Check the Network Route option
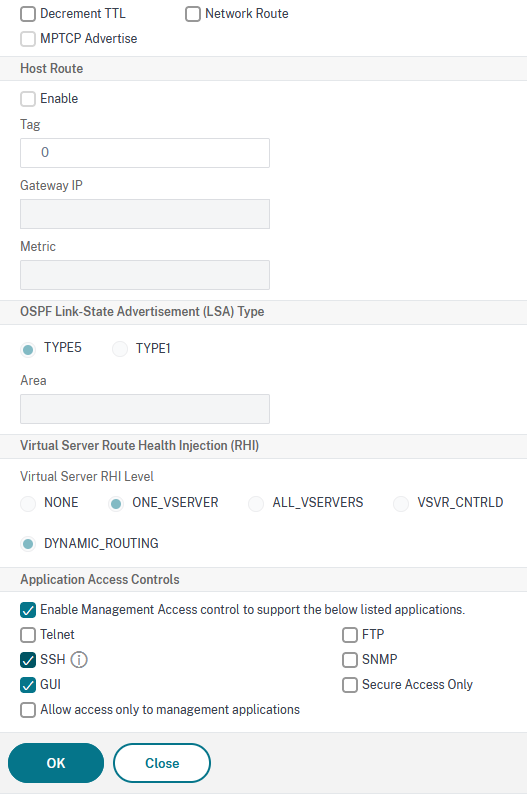Viewport: 527px width, 795px height. (x=193, y=14)
